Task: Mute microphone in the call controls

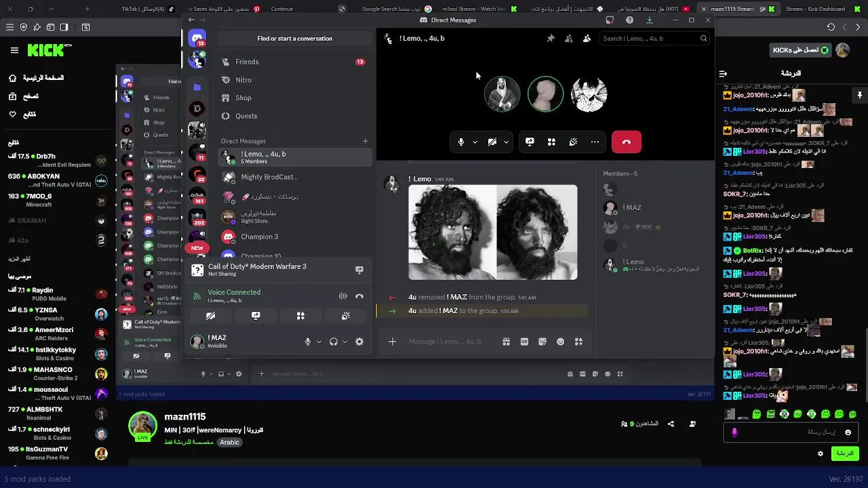Action: click(461, 142)
